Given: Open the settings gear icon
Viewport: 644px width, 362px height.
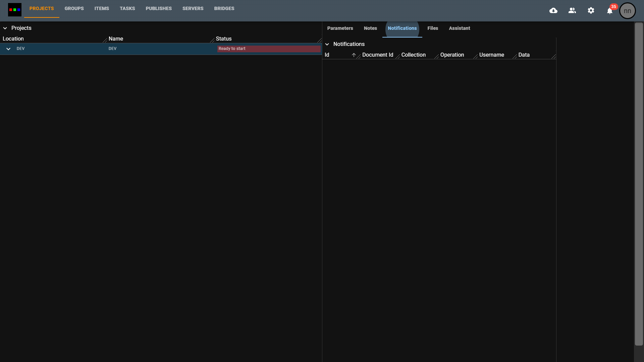Looking at the screenshot, I should pyautogui.click(x=591, y=11).
